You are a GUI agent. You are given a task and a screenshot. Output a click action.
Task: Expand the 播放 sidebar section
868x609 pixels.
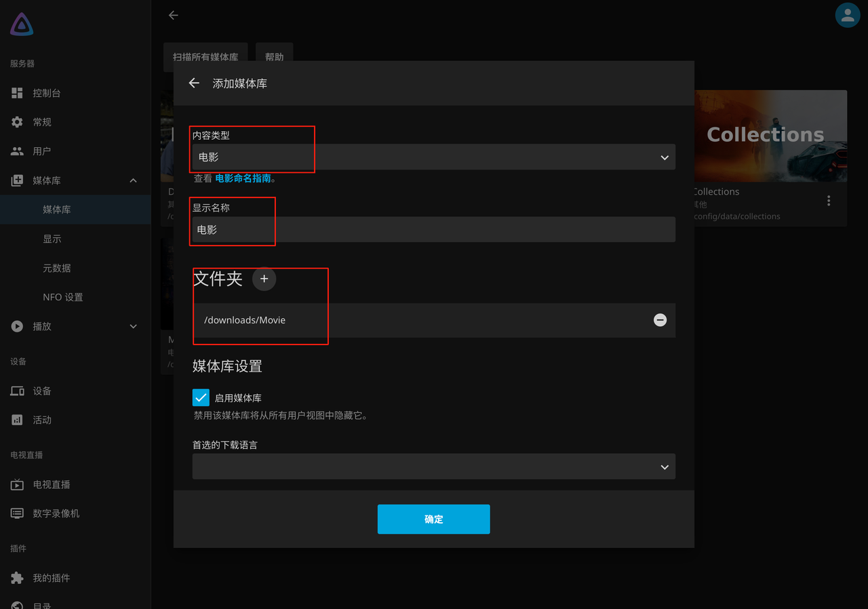[133, 326]
